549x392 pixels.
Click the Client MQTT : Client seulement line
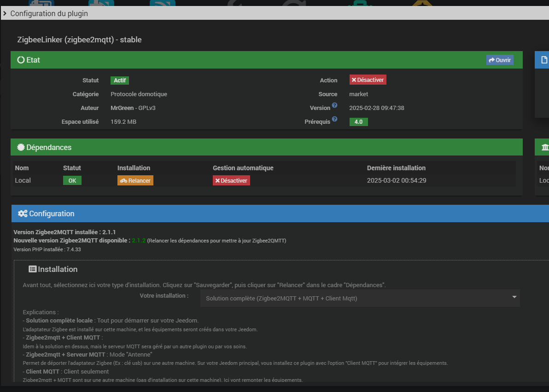point(66,371)
